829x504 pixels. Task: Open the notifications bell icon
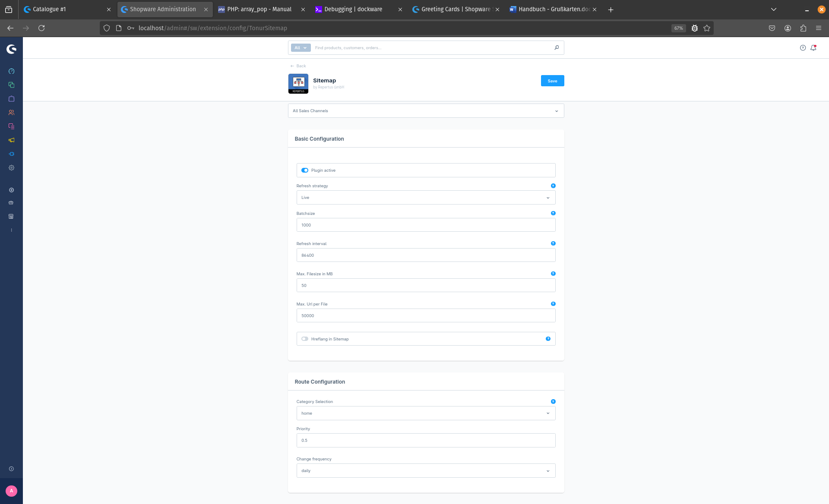click(813, 48)
